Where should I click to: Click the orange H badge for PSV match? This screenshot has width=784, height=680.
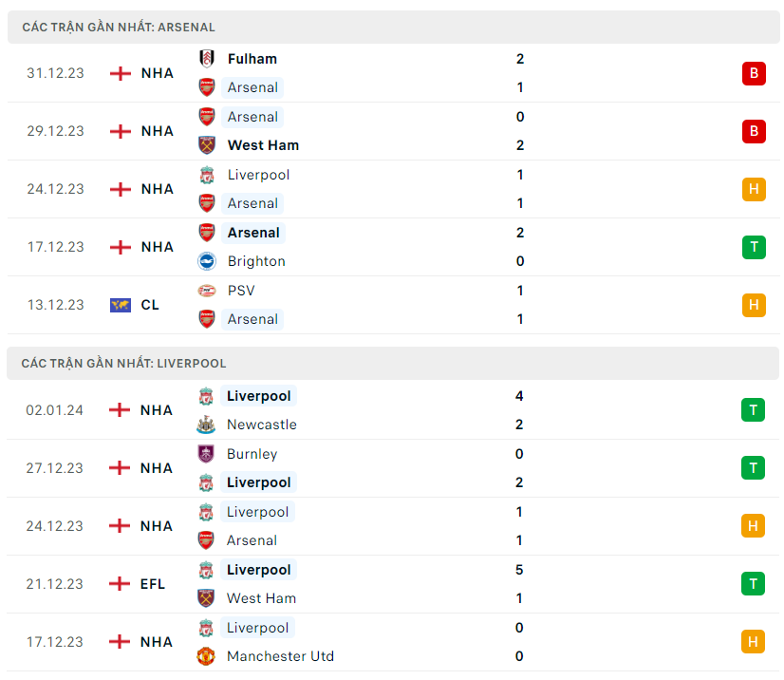(754, 305)
